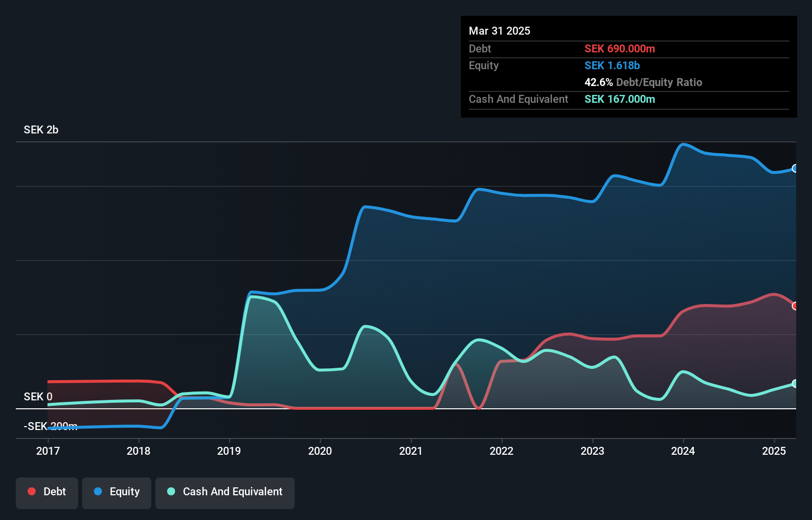Click the equity curve peak near 2024
Viewport: 812px width, 520px height.
coord(684,144)
